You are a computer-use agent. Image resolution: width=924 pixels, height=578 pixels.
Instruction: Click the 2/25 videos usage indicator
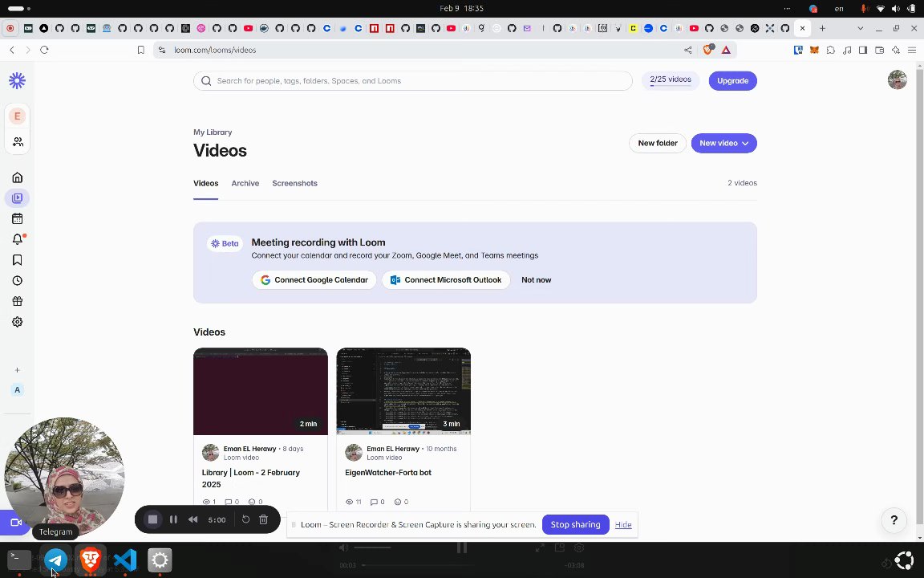coord(670,81)
